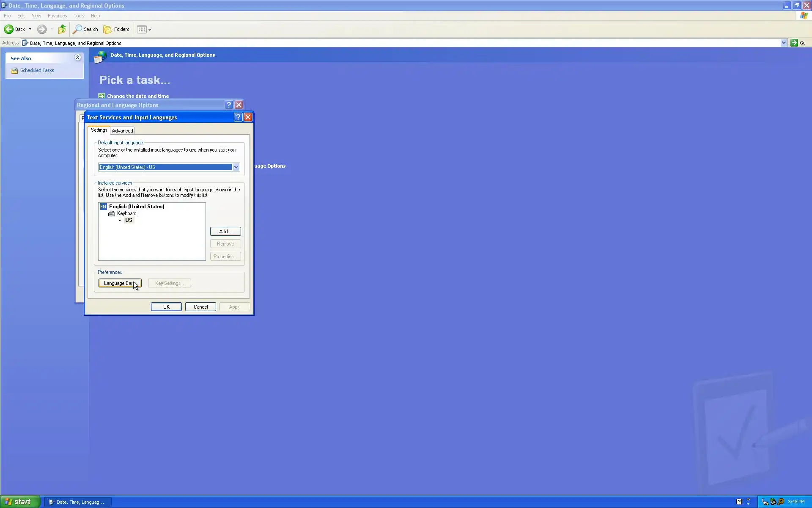Select the EN English (United States) entry
The image size is (812, 508).
[136, 207]
